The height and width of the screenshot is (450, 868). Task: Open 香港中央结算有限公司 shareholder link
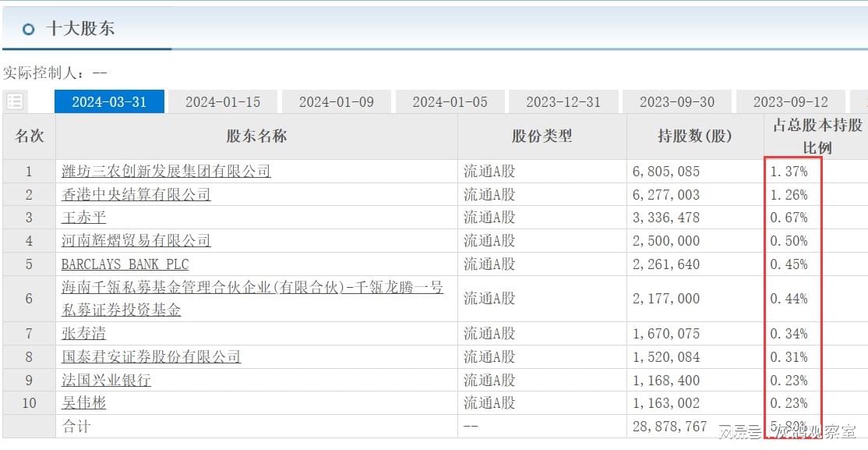[136, 194]
